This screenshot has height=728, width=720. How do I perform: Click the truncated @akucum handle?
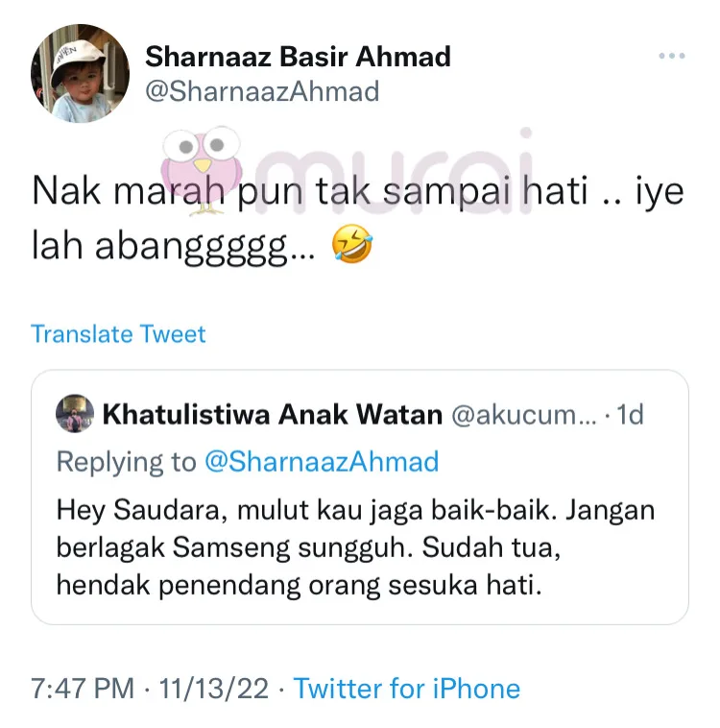[524, 414]
